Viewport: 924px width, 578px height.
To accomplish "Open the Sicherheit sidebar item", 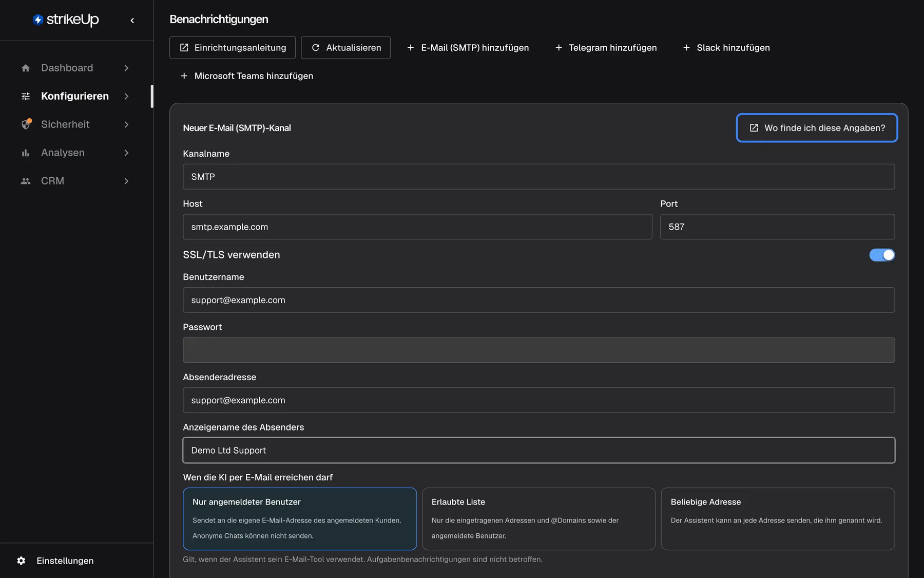I will [76, 124].
